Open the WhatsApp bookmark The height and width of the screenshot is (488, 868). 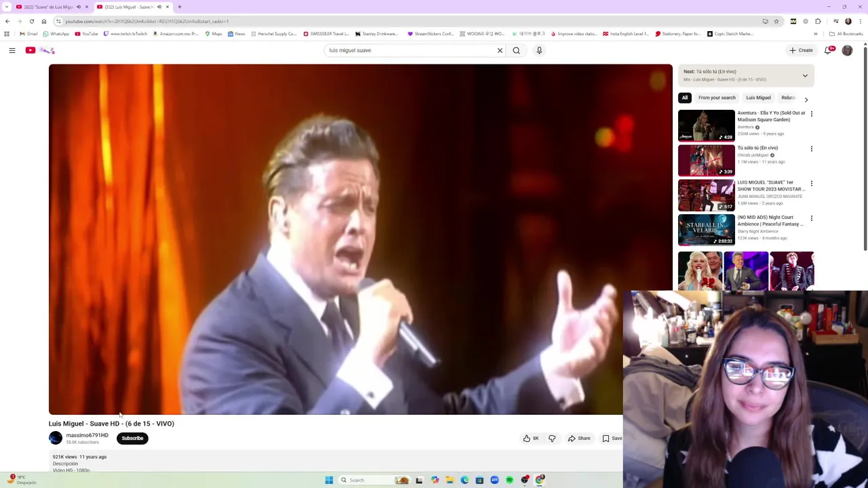click(x=56, y=34)
